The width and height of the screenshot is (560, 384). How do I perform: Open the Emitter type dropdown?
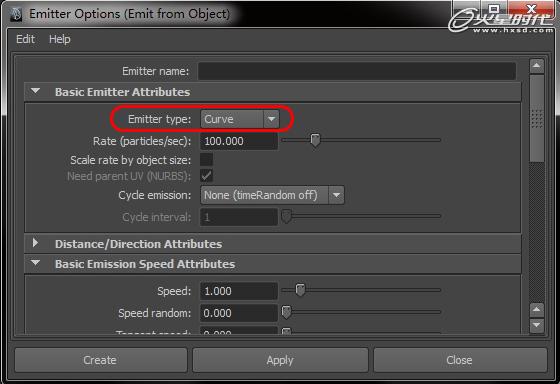pyautogui.click(x=240, y=119)
